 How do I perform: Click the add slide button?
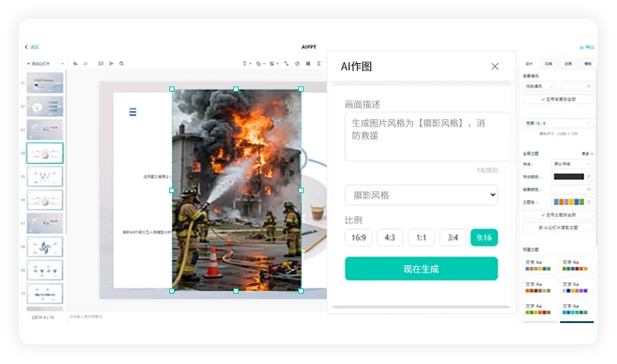(38, 63)
